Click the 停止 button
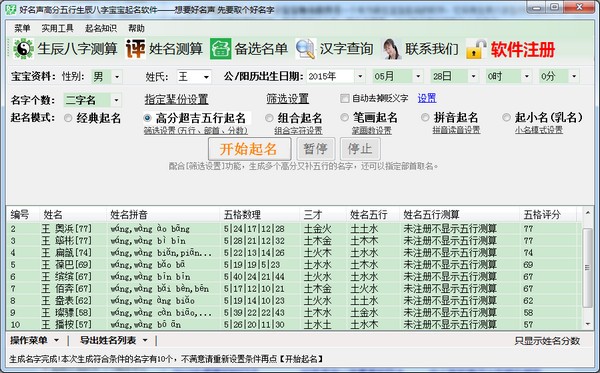600x373 pixels. tap(360, 149)
